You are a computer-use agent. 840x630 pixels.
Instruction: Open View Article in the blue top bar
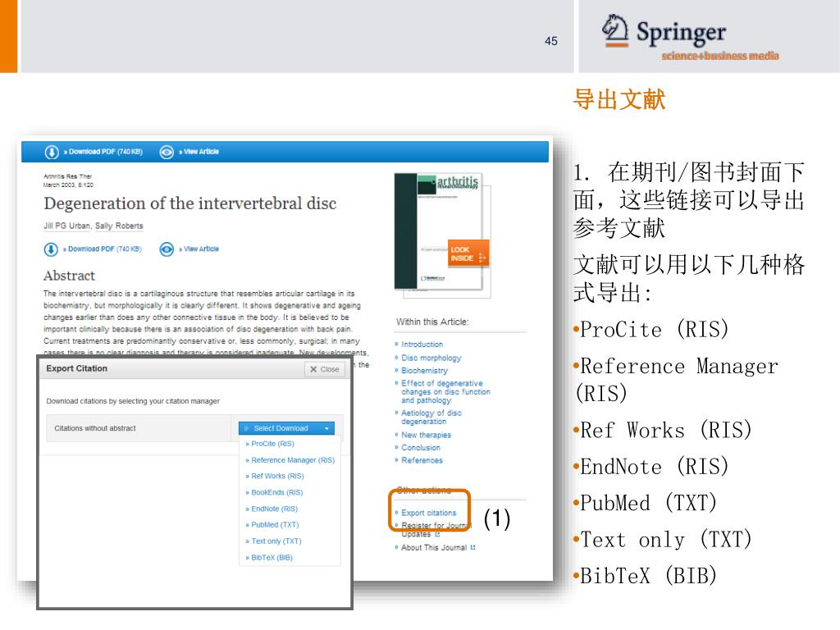(199, 152)
